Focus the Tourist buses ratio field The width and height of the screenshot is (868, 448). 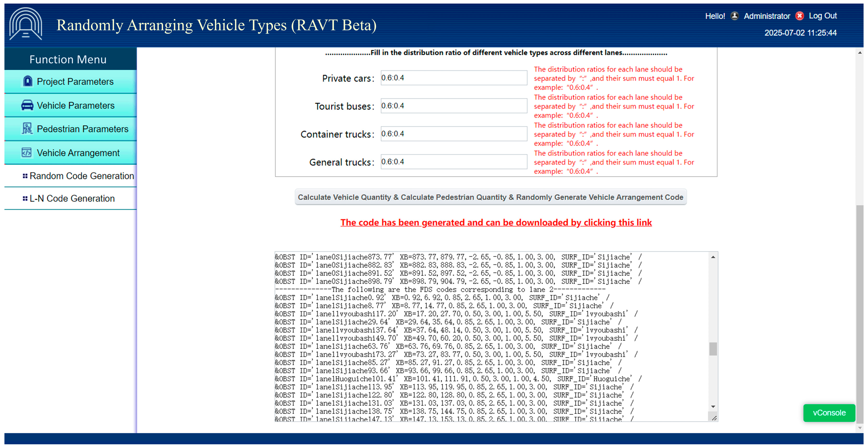click(x=454, y=106)
